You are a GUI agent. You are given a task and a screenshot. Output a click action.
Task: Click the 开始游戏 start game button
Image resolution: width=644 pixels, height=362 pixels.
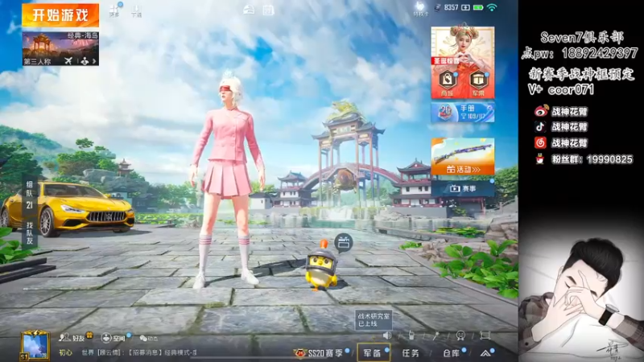tap(60, 15)
